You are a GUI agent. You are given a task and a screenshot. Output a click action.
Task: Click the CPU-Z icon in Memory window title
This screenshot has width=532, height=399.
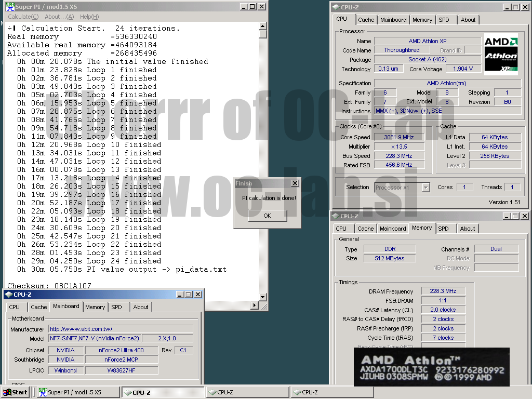(336, 216)
